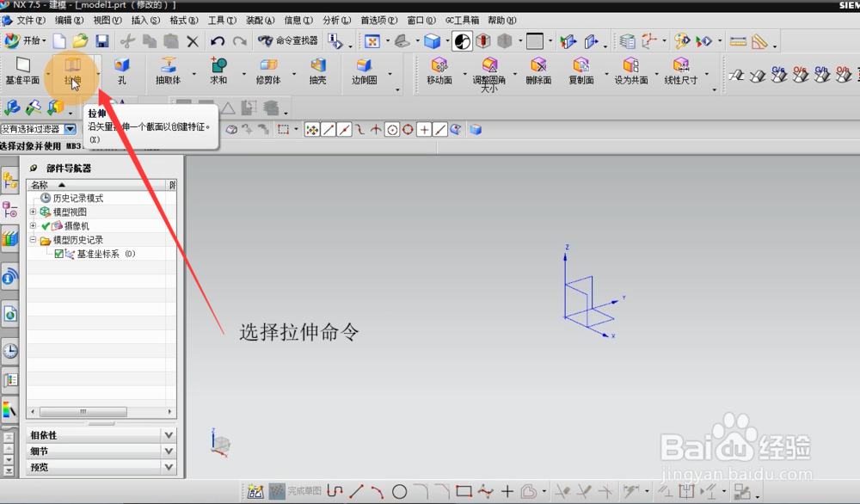Click the profile curve tool in bottom toolbar
The width and height of the screenshot is (860, 504).
pyautogui.click(x=335, y=491)
